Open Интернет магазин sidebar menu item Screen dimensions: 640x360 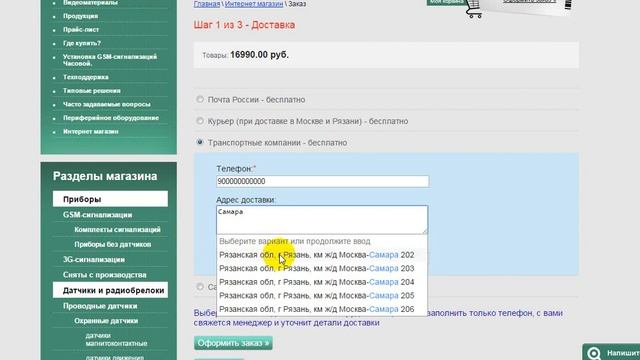pyautogui.click(x=91, y=131)
